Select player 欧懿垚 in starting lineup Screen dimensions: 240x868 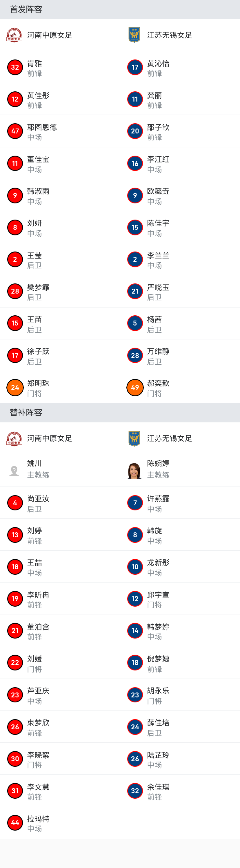pos(158,191)
